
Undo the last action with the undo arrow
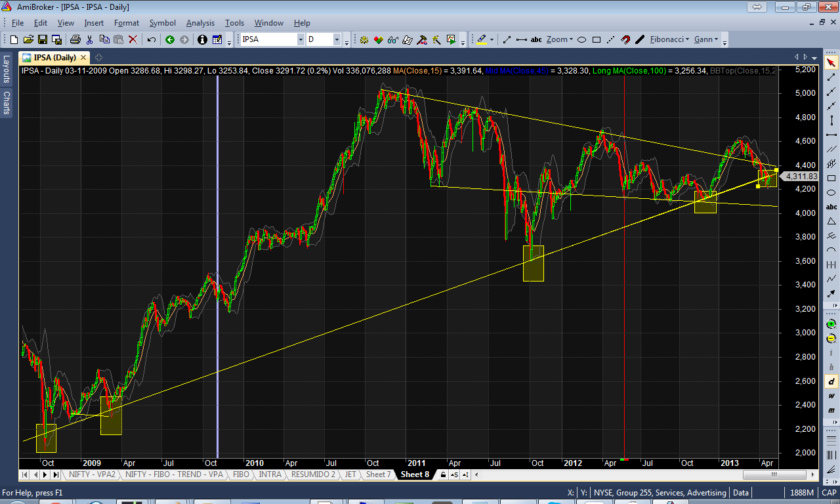[x=152, y=39]
